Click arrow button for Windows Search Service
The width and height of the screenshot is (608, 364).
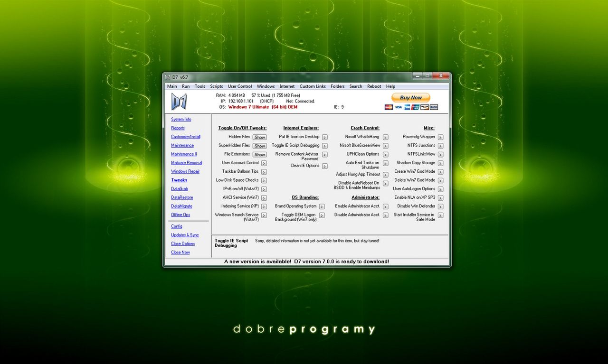pyautogui.click(x=264, y=215)
